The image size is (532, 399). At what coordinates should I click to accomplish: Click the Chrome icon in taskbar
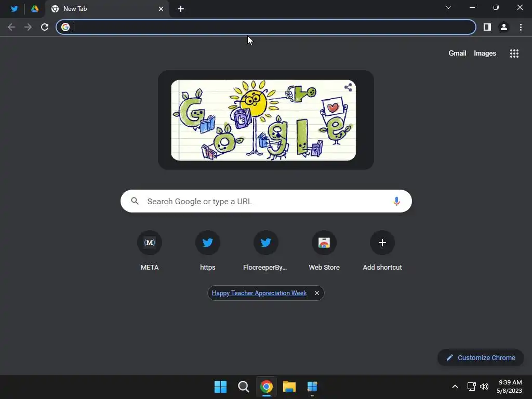[267, 387]
